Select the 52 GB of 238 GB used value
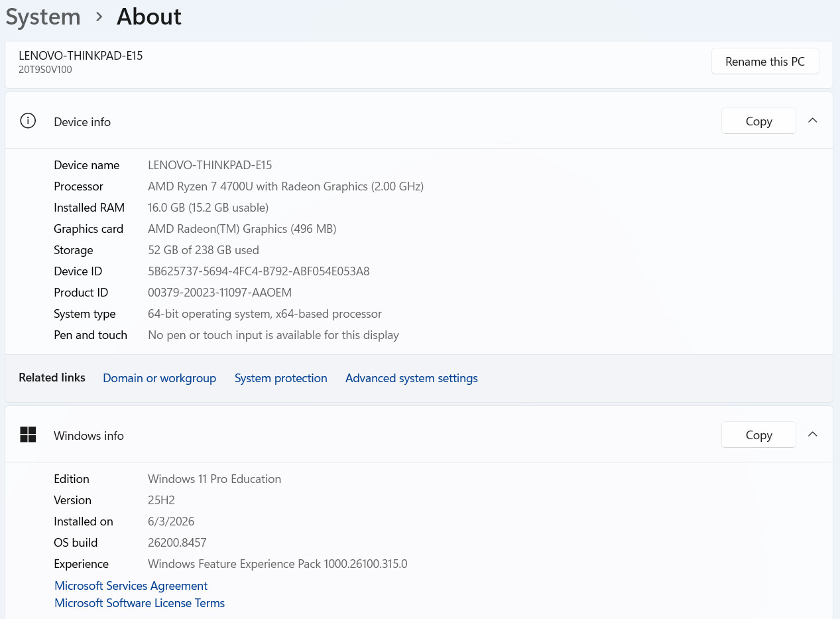 click(204, 250)
